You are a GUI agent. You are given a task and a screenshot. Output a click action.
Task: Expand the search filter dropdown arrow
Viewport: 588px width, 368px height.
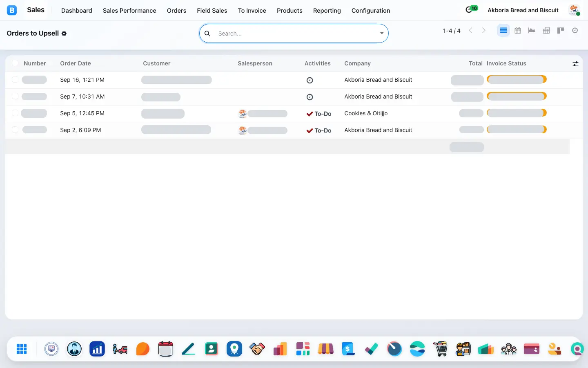(x=382, y=34)
